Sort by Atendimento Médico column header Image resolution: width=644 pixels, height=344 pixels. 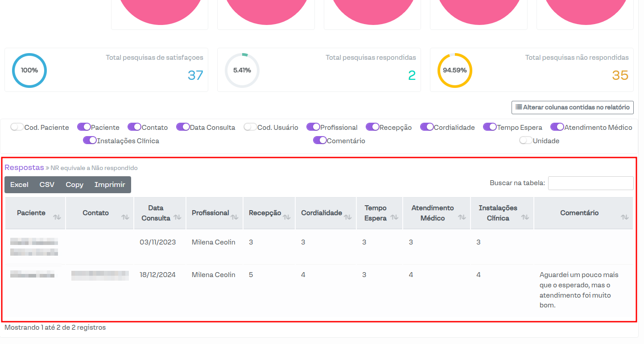tap(433, 213)
